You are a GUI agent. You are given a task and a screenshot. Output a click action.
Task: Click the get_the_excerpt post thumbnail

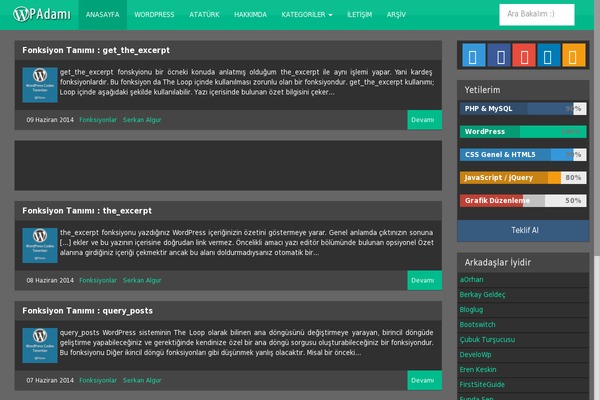point(40,85)
